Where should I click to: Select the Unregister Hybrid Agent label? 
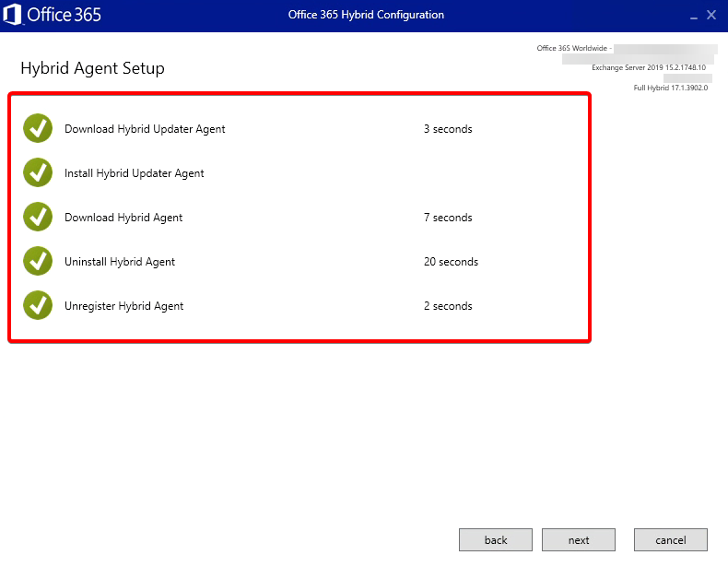click(x=123, y=306)
